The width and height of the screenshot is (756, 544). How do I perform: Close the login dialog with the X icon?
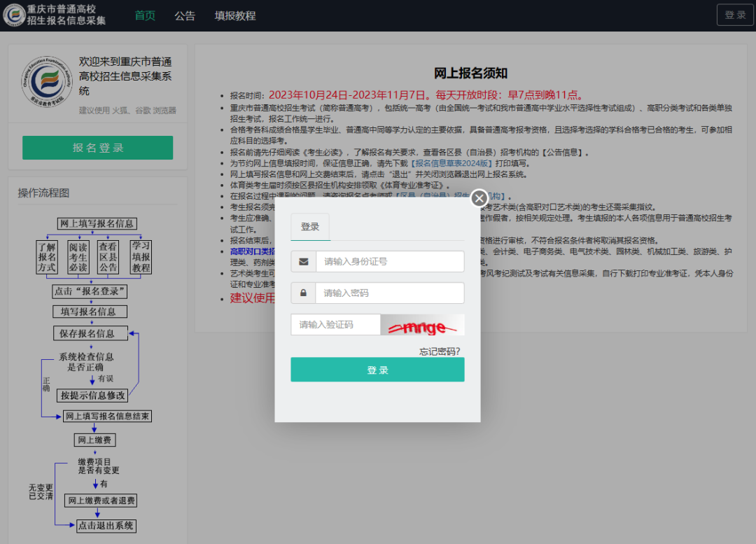(x=479, y=198)
